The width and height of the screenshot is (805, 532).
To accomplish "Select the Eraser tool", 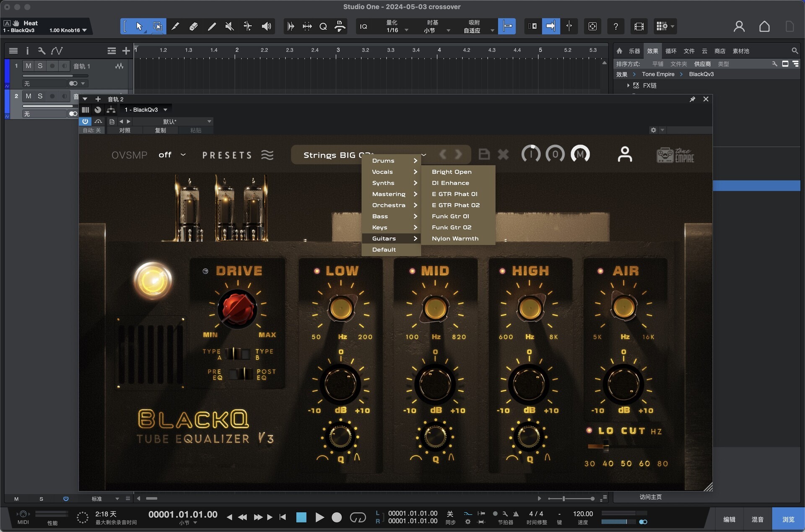I will click(193, 26).
